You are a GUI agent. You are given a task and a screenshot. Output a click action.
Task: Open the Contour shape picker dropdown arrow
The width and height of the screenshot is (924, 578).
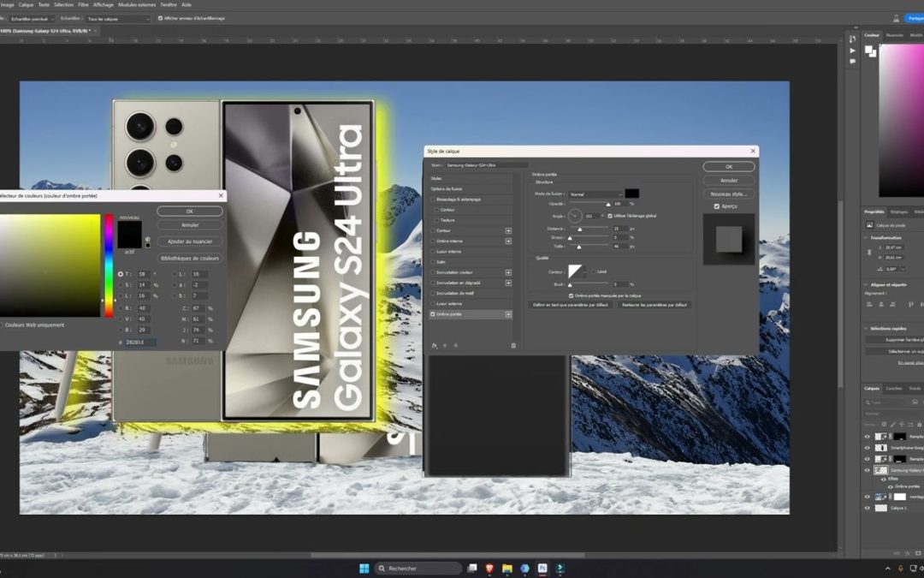pos(586,272)
